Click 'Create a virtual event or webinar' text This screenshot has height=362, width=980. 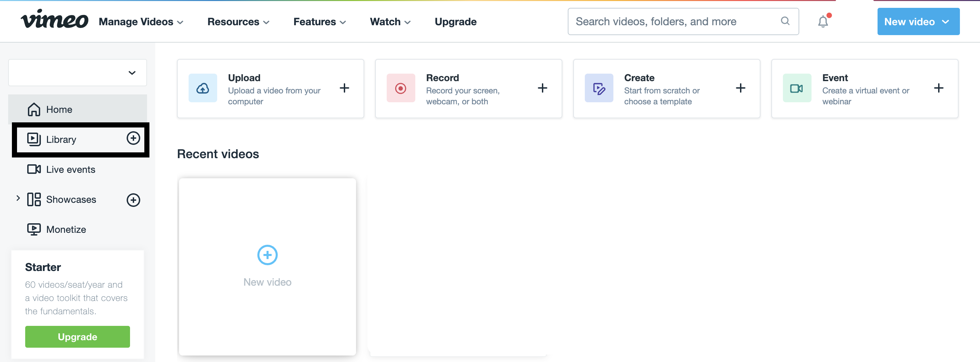tap(866, 96)
